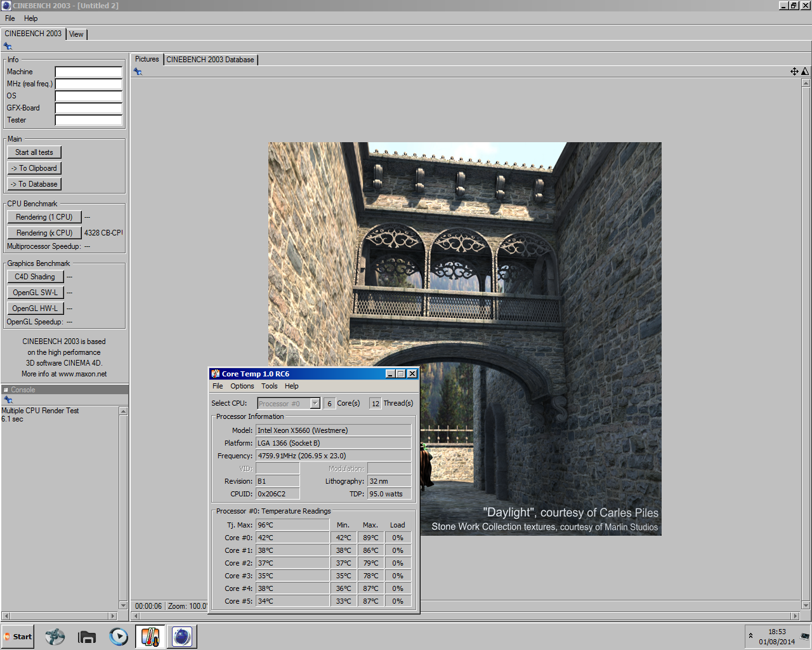Run the Rendering (x CPU) benchmark
Image resolution: width=812 pixels, height=650 pixels.
point(44,233)
